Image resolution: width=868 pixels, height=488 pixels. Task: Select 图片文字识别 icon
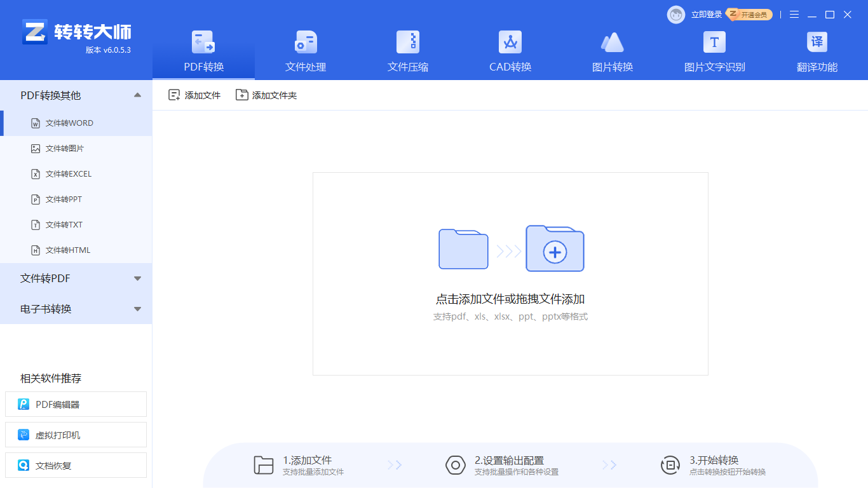pyautogui.click(x=714, y=42)
